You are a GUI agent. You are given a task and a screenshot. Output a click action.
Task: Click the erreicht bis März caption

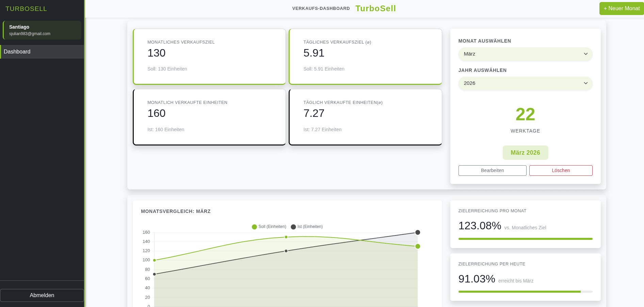pos(516,281)
